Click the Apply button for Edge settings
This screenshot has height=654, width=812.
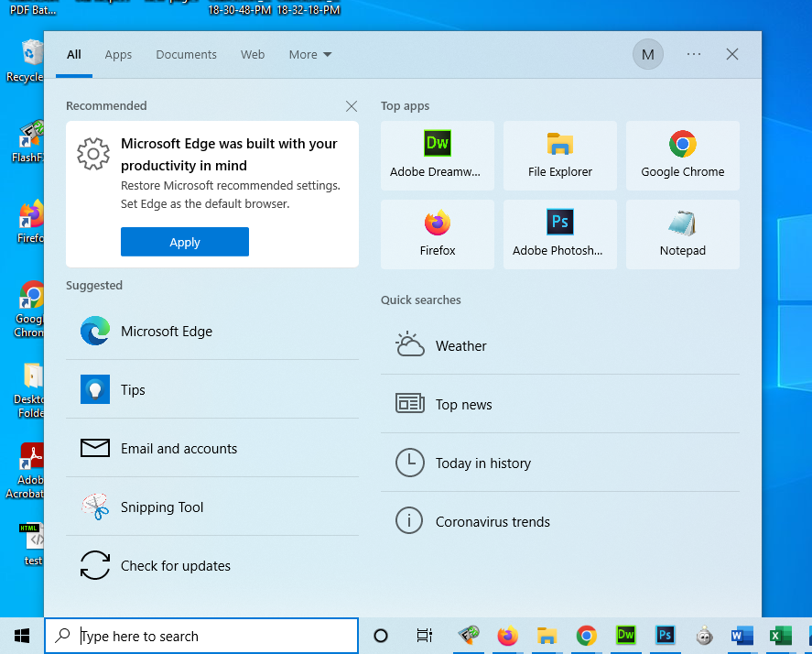click(185, 242)
